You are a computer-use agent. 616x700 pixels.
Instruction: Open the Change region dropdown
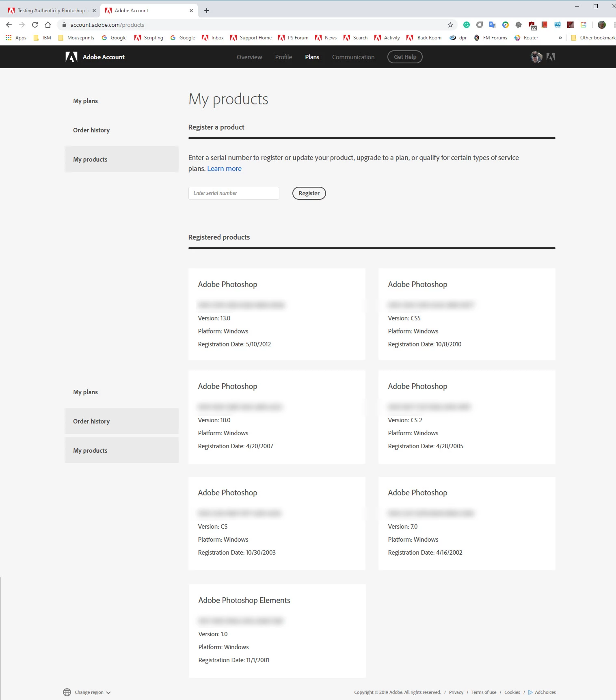click(x=93, y=692)
